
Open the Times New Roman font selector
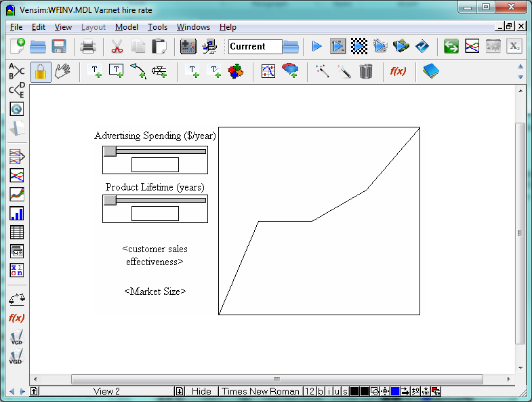pyautogui.click(x=260, y=391)
